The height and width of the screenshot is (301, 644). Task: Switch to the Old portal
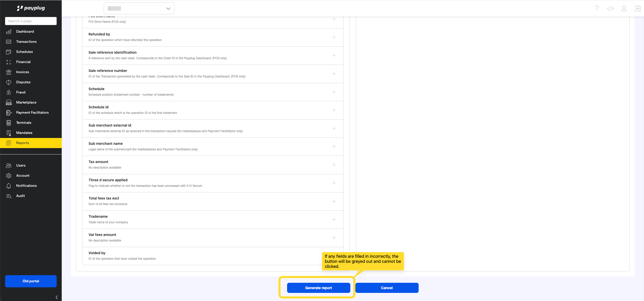click(x=31, y=281)
